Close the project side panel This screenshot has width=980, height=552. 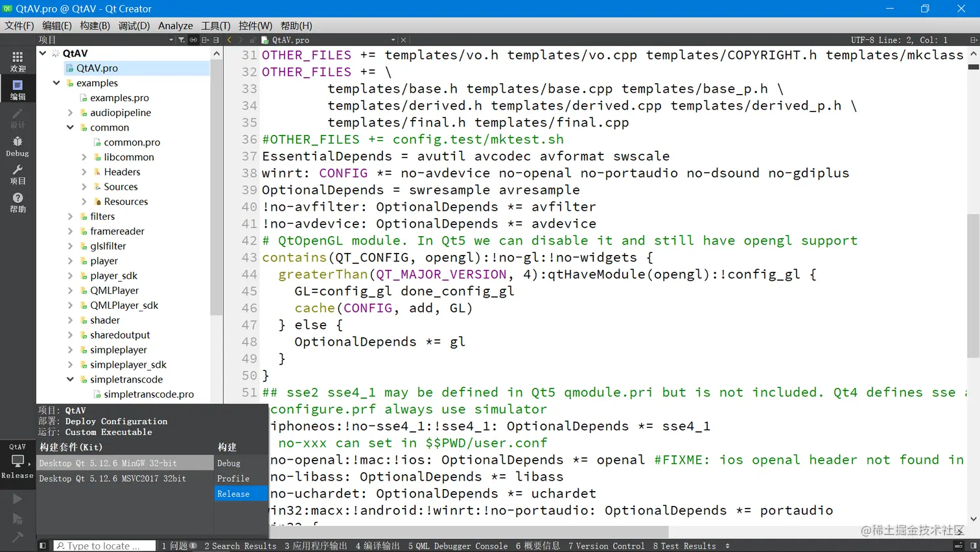tap(216, 40)
